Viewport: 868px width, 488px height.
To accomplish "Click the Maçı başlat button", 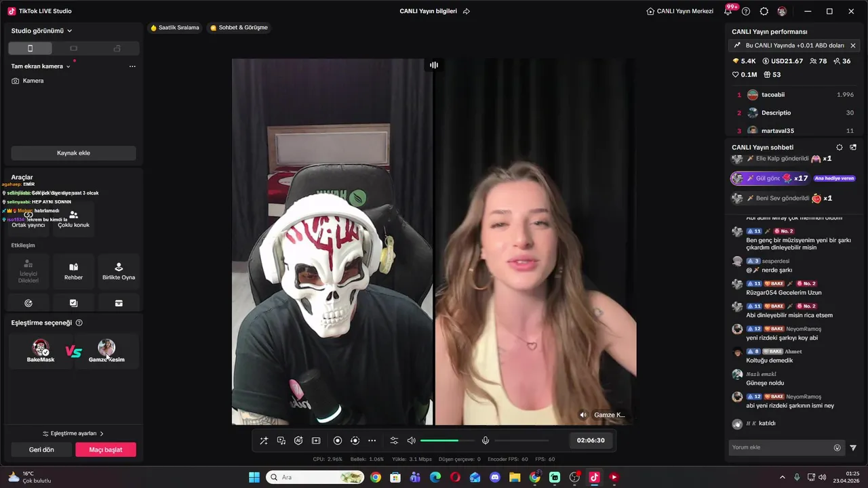I will (x=106, y=450).
